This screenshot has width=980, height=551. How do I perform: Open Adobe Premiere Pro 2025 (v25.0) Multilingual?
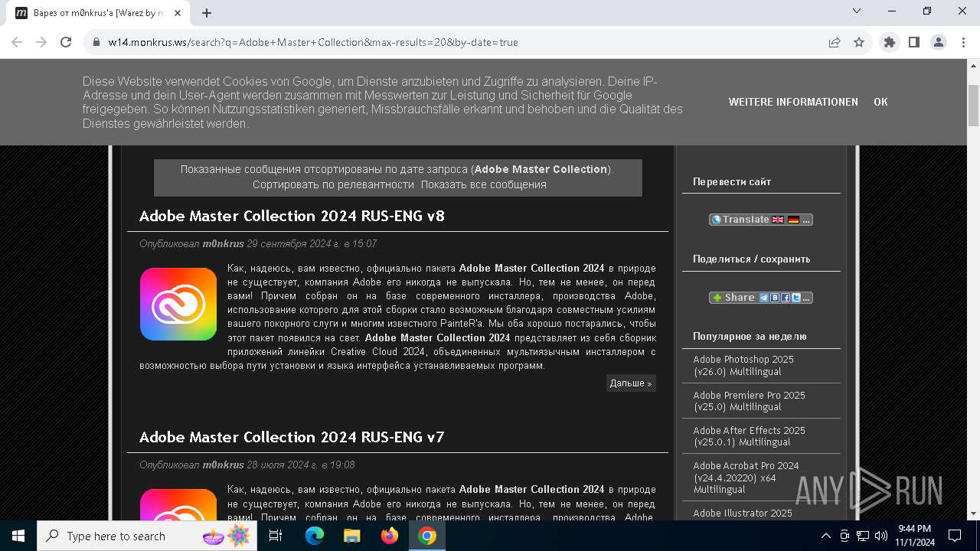[x=749, y=401]
